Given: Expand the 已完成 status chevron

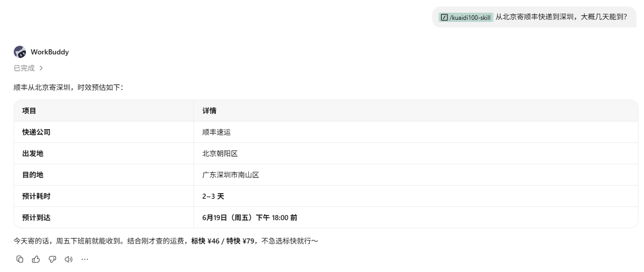Looking at the screenshot, I should [x=41, y=68].
